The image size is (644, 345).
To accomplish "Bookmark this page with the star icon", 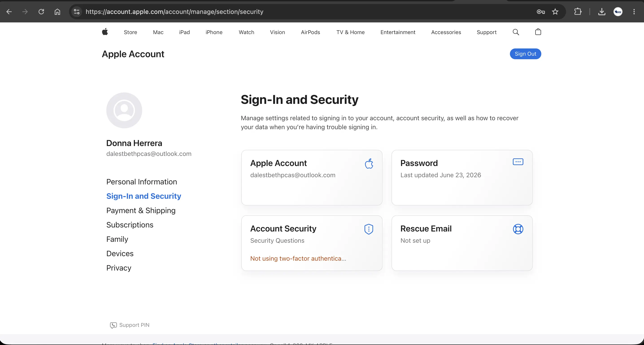I will (x=555, y=12).
